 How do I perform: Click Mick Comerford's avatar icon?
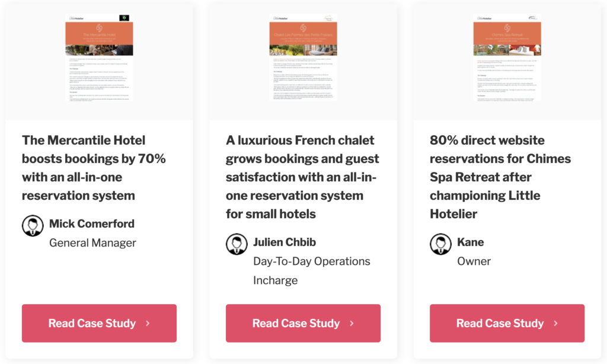[33, 226]
